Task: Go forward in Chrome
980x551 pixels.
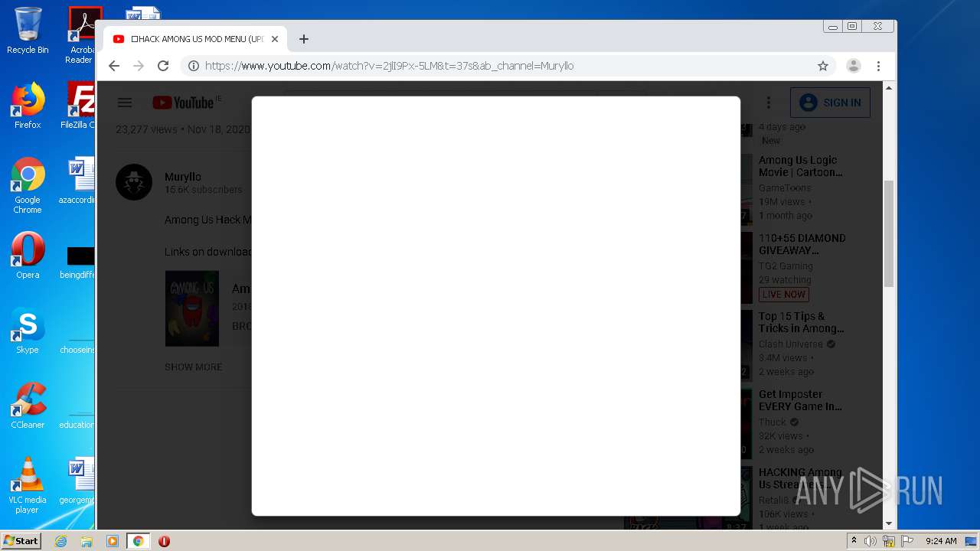Action: click(x=139, y=66)
